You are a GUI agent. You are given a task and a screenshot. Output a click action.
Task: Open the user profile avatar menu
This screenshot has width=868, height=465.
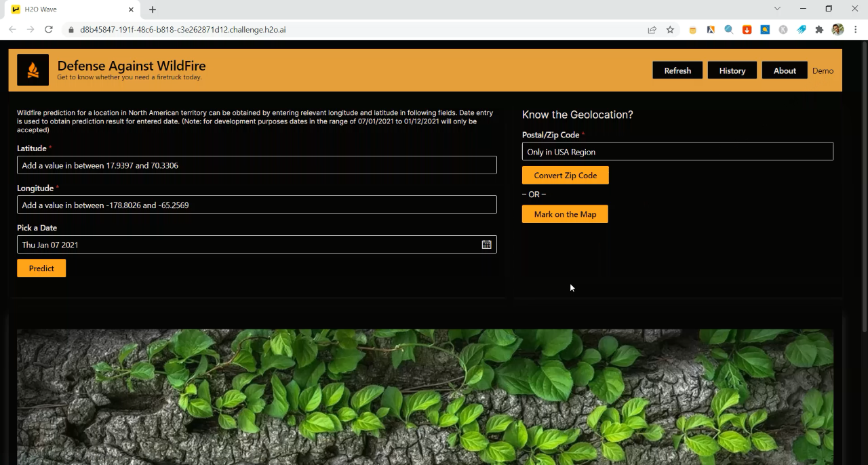pos(837,30)
